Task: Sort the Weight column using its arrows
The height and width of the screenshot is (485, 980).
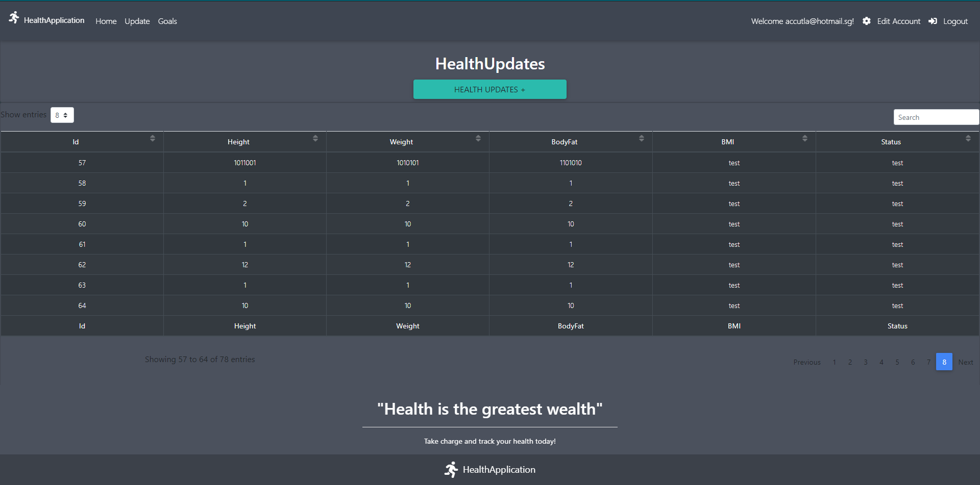Action: [478, 138]
